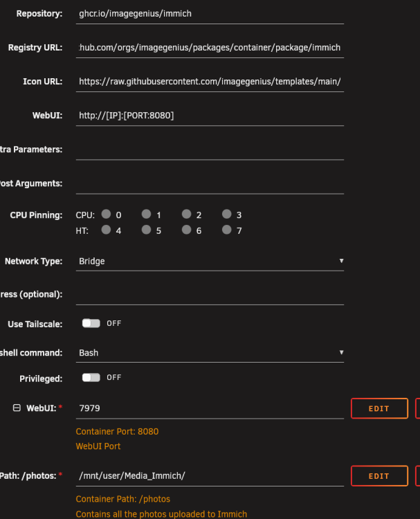This screenshot has height=519, width=420.
Task: Open the shell command dropdown showing Bash
Action: pyautogui.click(x=210, y=353)
